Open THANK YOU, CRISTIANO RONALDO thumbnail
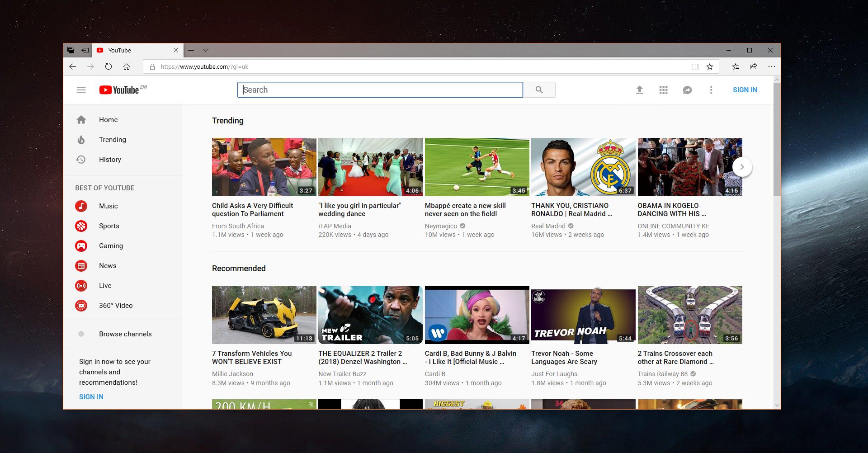868x453 pixels. click(583, 167)
